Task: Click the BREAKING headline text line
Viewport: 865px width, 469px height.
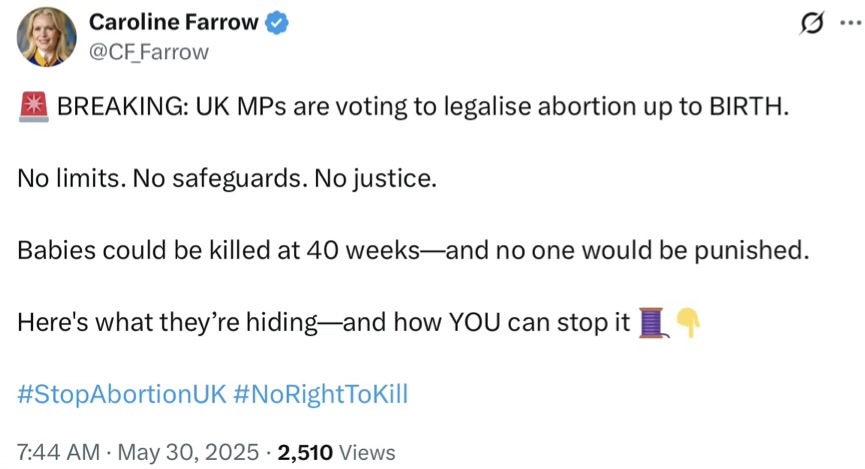Action: pos(400,107)
